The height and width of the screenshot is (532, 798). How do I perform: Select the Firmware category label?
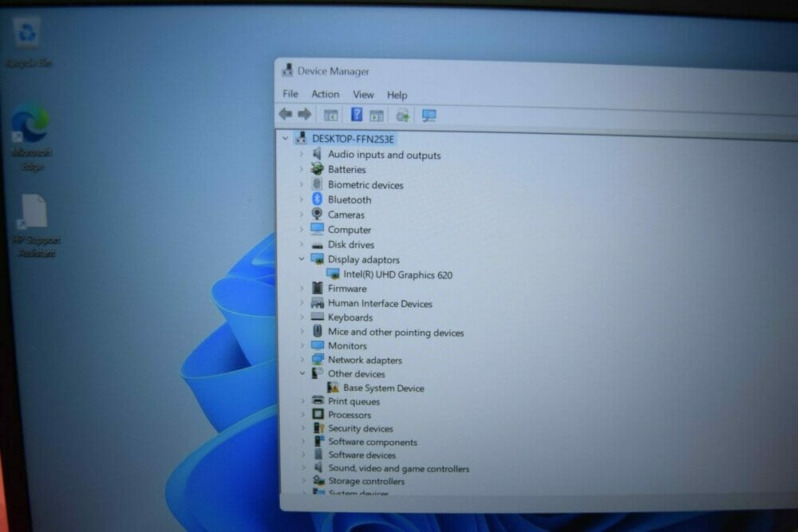pyautogui.click(x=347, y=289)
